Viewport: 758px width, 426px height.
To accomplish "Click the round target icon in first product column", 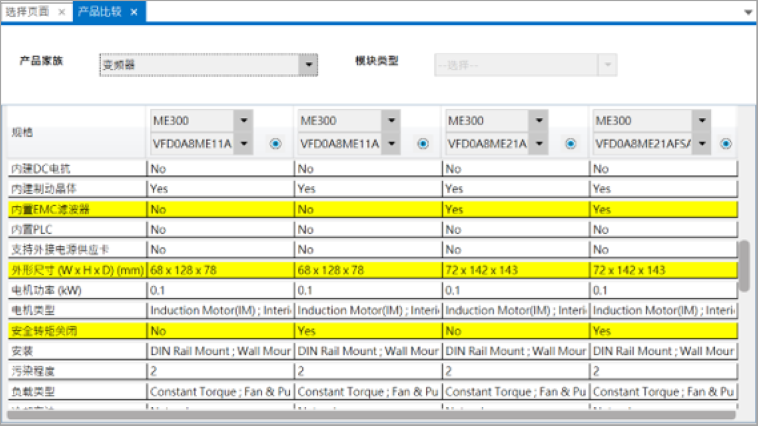I will tap(275, 144).
